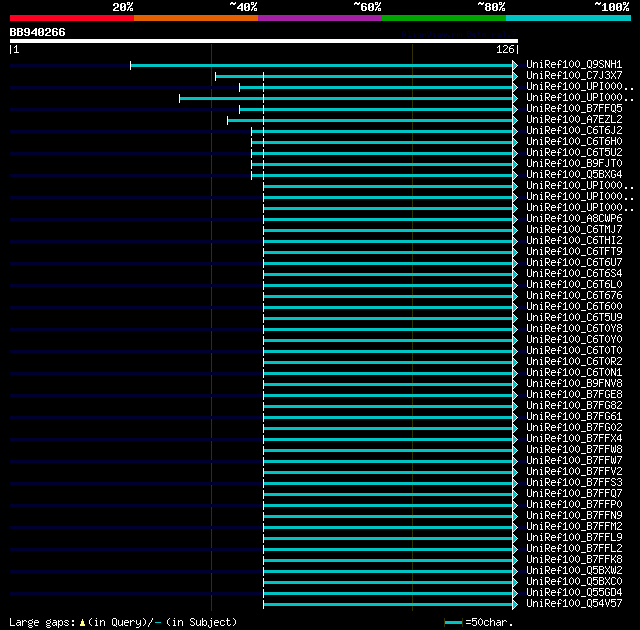640x630 pixels.
Task: Select the UniRef100_C6T0Y8 label
Action: tap(574, 328)
